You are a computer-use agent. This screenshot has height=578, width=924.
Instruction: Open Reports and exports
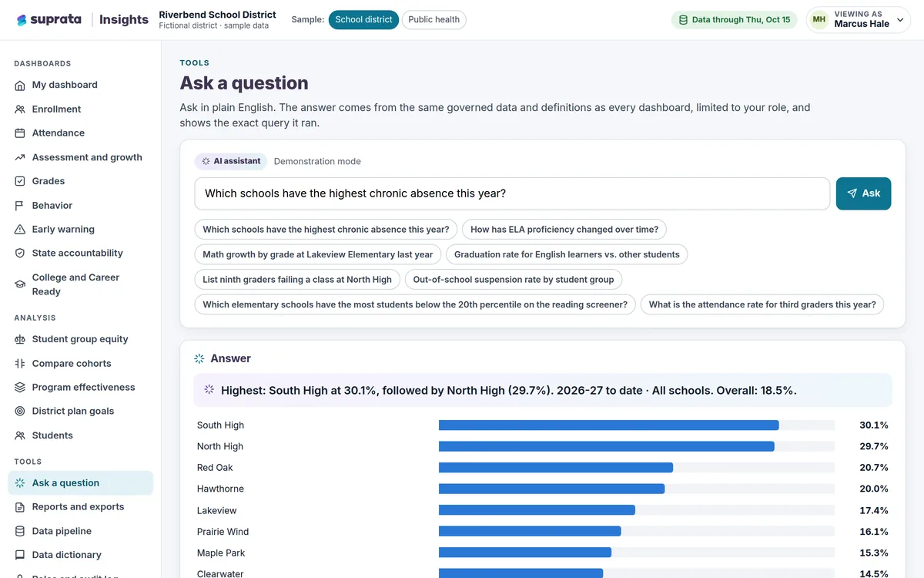click(80, 507)
